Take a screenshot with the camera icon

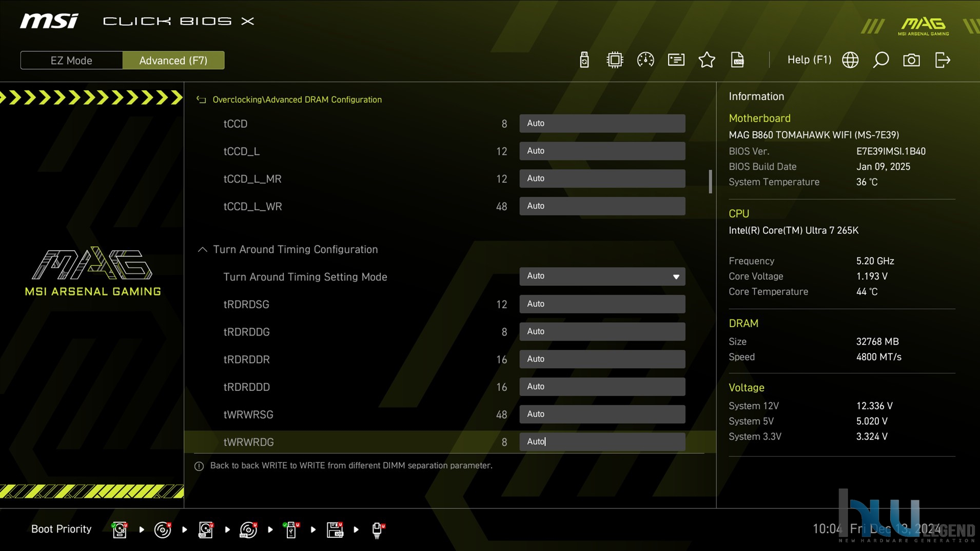(x=911, y=60)
